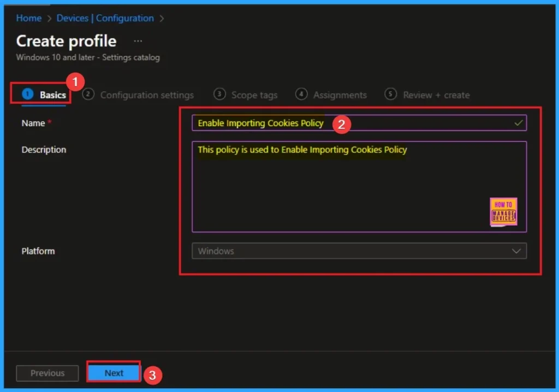Viewport: 559px width, 392px height.
Task: Open the ellipsis menu beside Create profile
Action: click(138, 41)
